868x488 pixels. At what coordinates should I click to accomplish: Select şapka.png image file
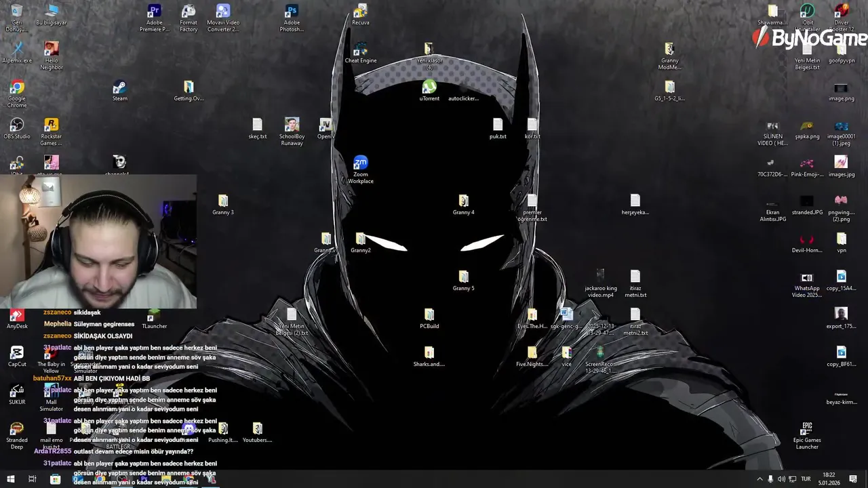(807, 129)
